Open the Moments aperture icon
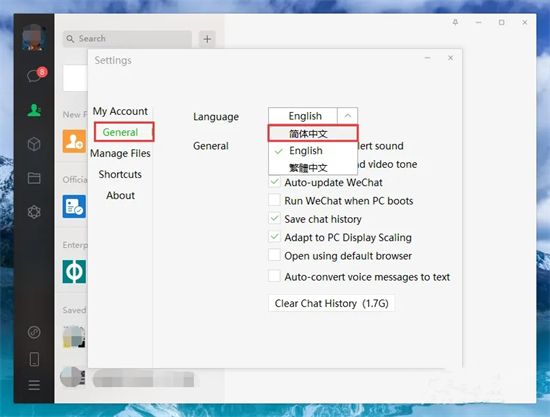Screen dimensions: 550x417 [x=34, y=211]
